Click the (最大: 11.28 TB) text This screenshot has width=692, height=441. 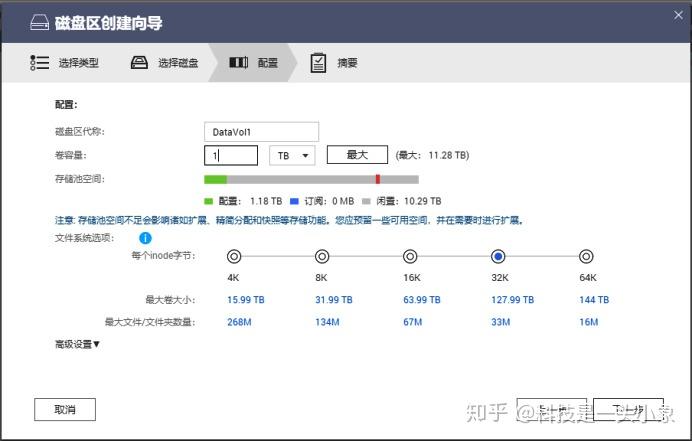tap(432, 155)
